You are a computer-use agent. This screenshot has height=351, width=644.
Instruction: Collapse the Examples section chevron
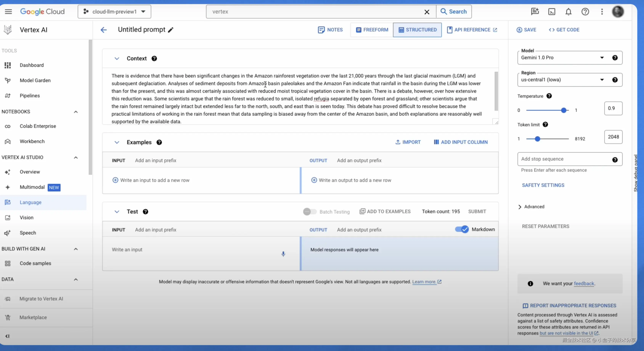coord(117,142)
